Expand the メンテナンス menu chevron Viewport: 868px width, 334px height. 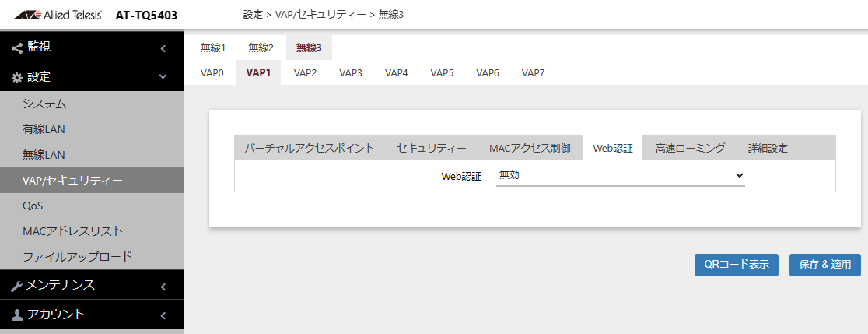coord(163,287)
